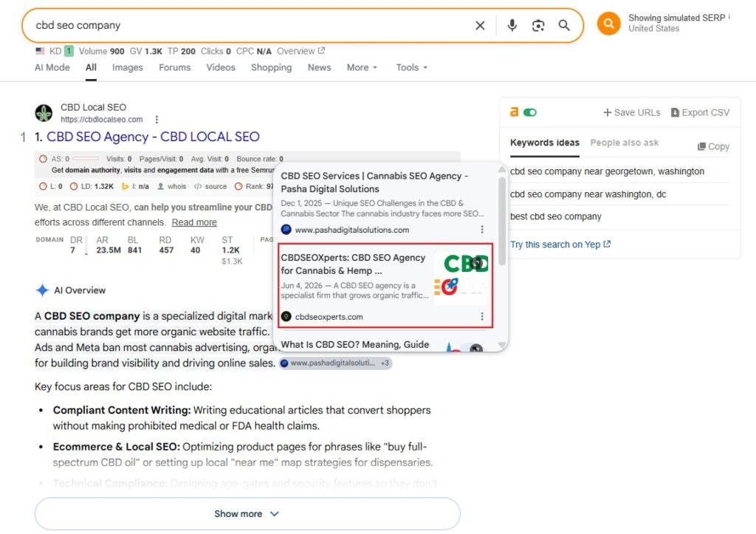
Task: Open Google Lens camera search icon
Action: tap(538, 26)
